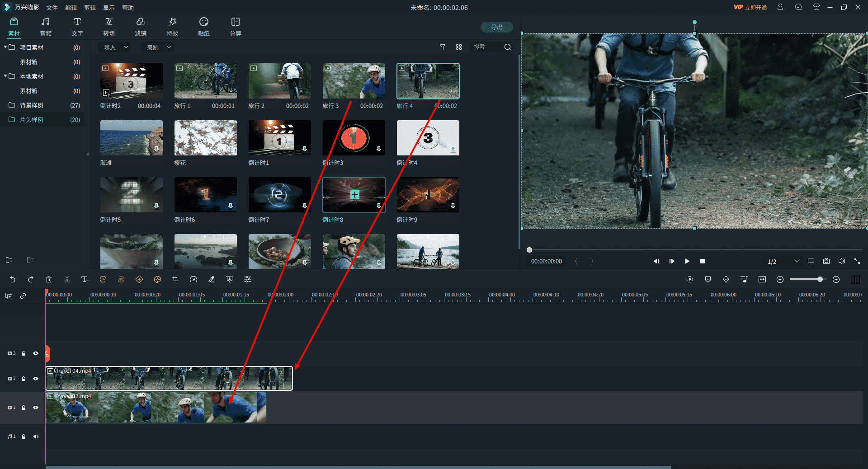Click the crop tool in timeline toolbar
868x469 pixels.
coord(175,280)
